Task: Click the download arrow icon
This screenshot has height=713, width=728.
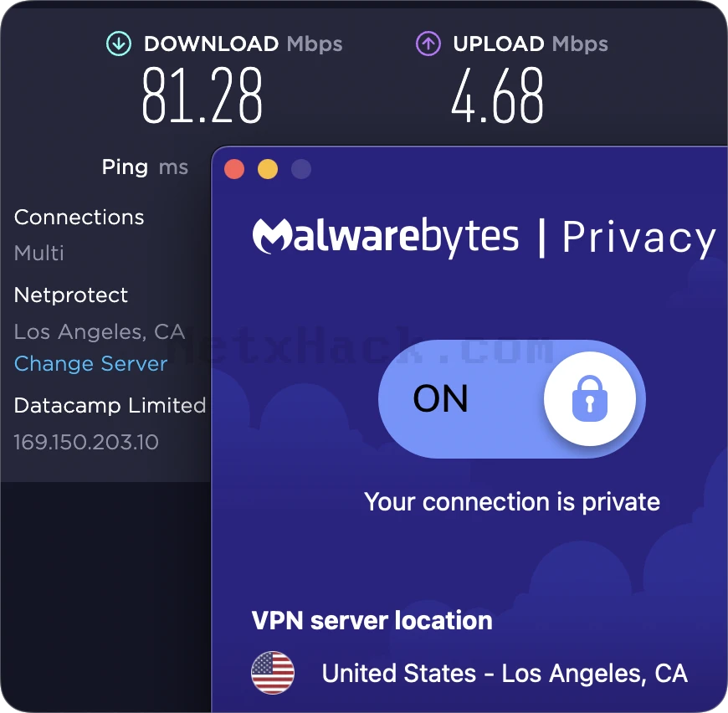Action: click(119, 44)
